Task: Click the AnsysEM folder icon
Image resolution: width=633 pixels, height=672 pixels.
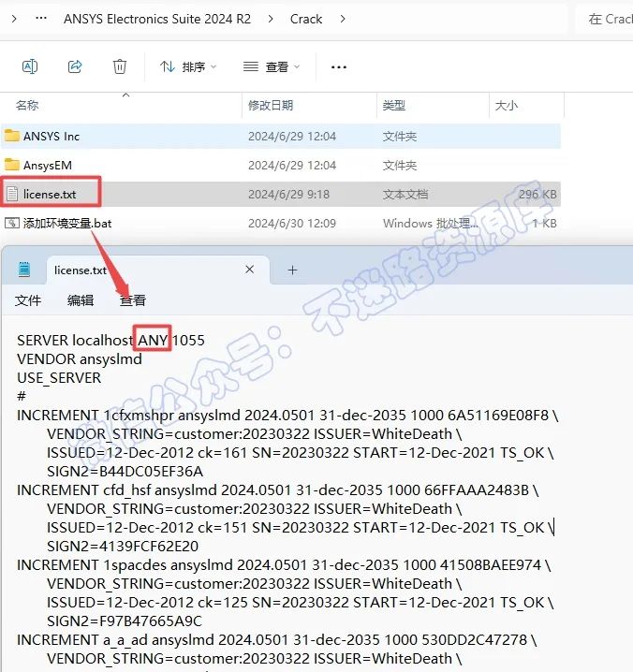Action: 12,165
